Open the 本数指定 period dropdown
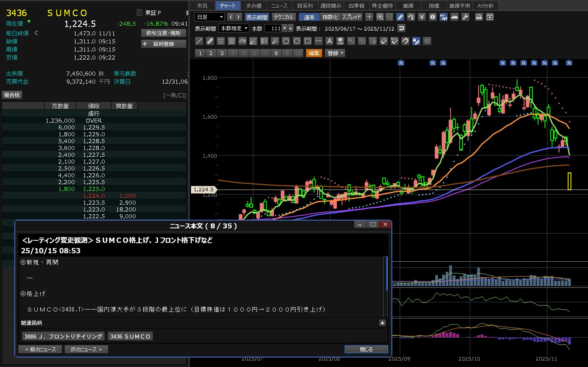588x367 pixels. 234,29
